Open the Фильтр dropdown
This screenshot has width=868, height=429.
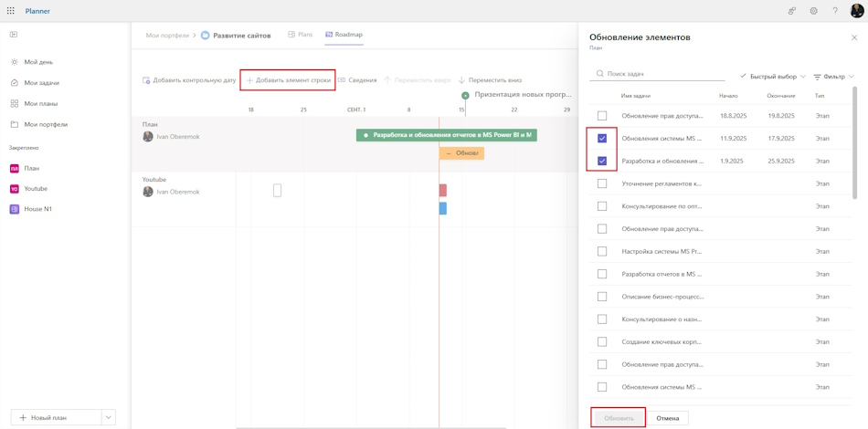point(833,77)
